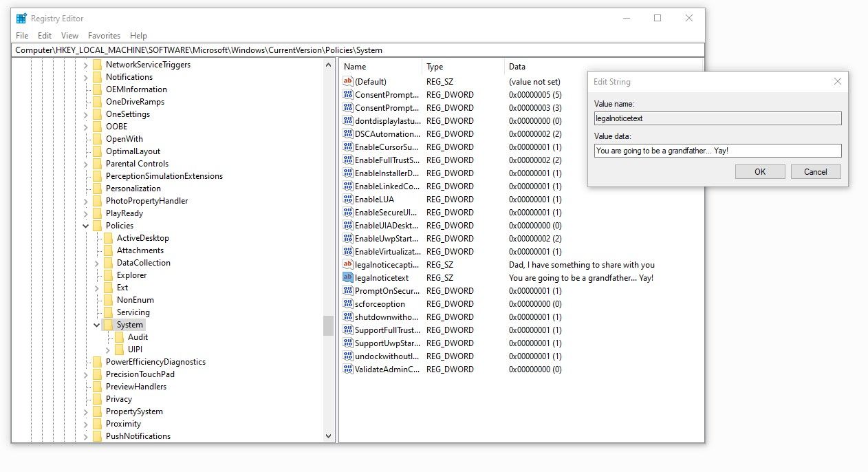Click the legalnoticetext string value icon

tap(347, 278)
